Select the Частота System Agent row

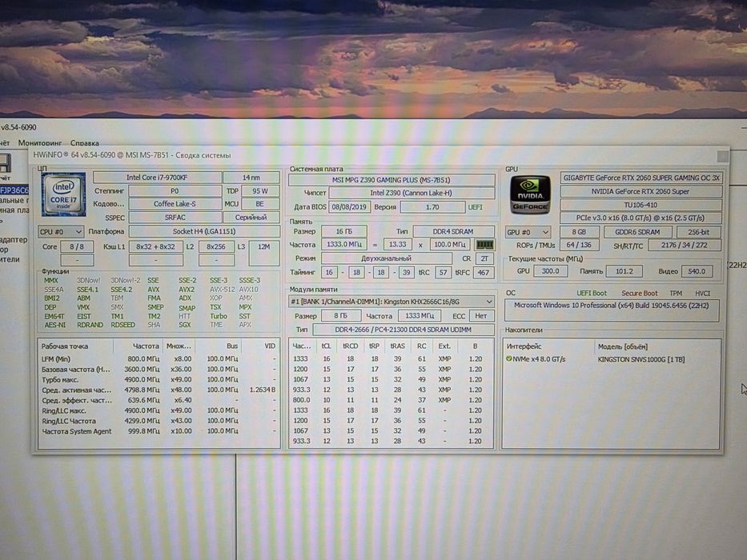point(158,431)
